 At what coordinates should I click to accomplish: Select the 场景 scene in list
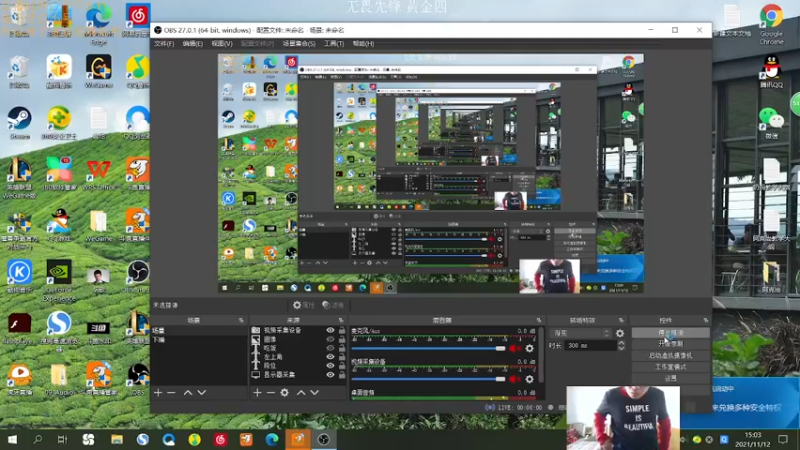199,331
